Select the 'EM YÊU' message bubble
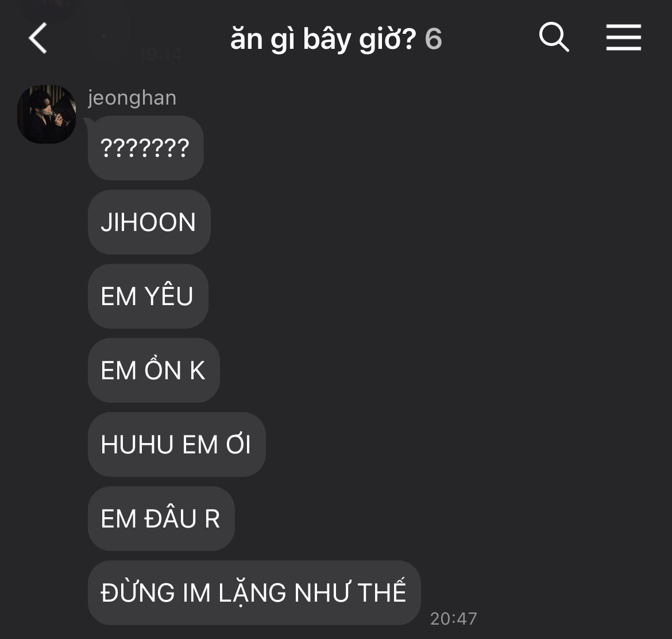The width and height of the screenshot is (672, 639). (148, 297)
